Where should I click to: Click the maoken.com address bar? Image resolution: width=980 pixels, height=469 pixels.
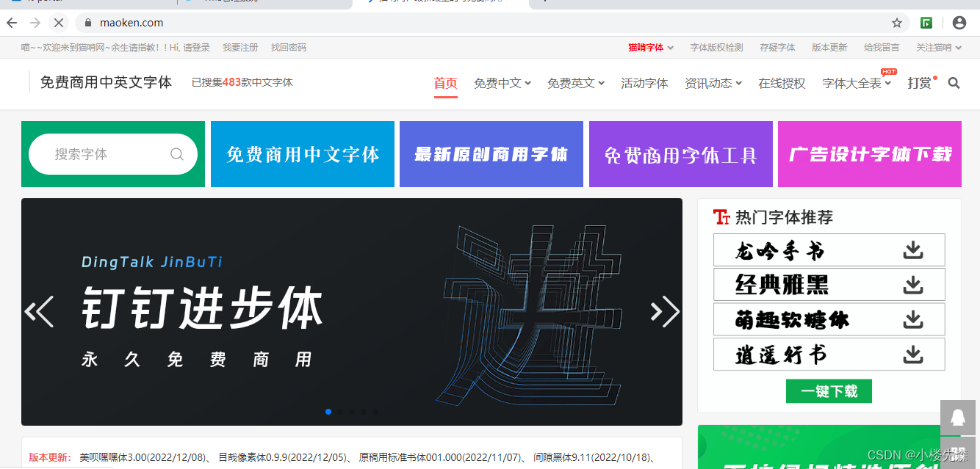[492, 23]
